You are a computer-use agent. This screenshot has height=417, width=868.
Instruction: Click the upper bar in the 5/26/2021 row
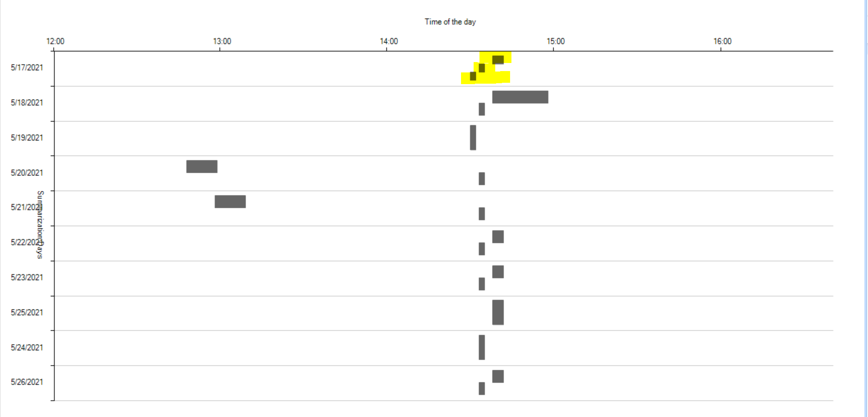498,376
